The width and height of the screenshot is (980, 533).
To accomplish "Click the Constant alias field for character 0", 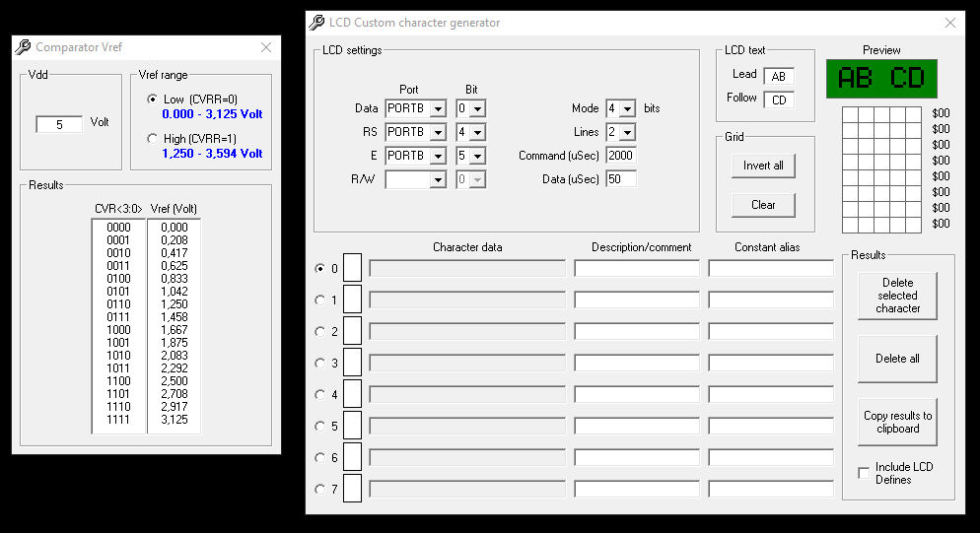I will tap(771, 269).
